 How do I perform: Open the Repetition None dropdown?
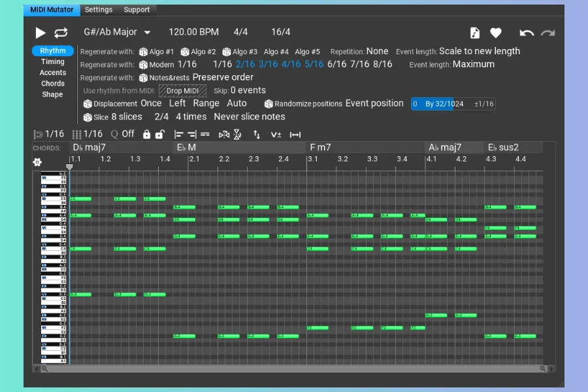377,51
